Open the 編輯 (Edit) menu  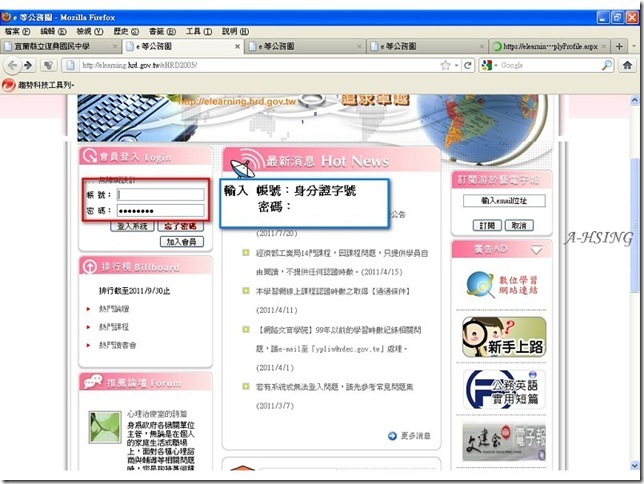point(53,31)
